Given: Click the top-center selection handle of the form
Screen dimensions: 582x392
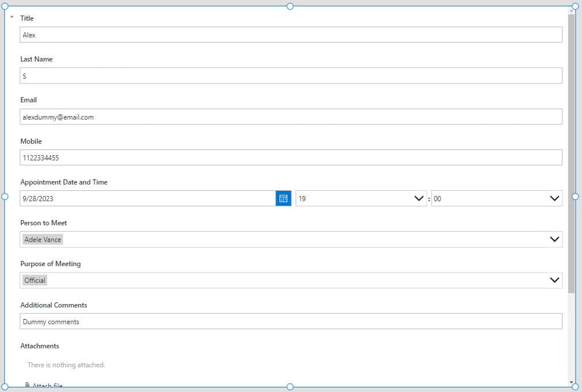Looking at the screenshot, I should coord(290,6).
